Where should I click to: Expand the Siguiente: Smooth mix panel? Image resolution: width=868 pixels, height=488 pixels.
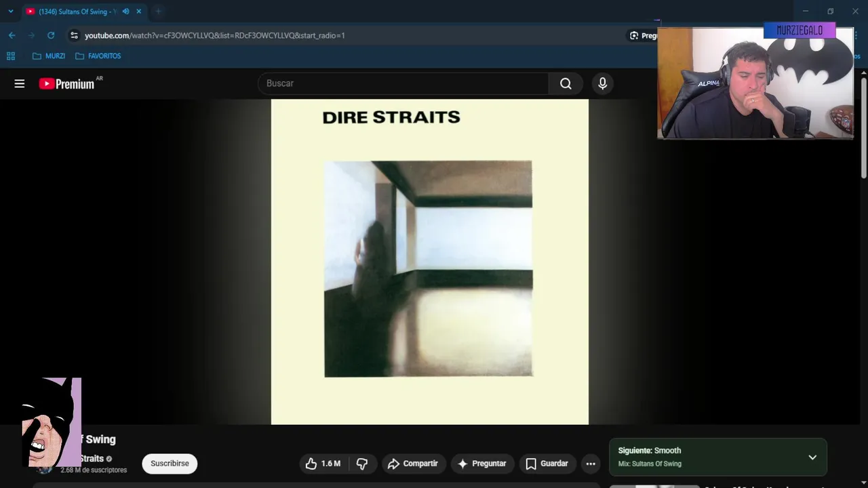click(812, 457)
